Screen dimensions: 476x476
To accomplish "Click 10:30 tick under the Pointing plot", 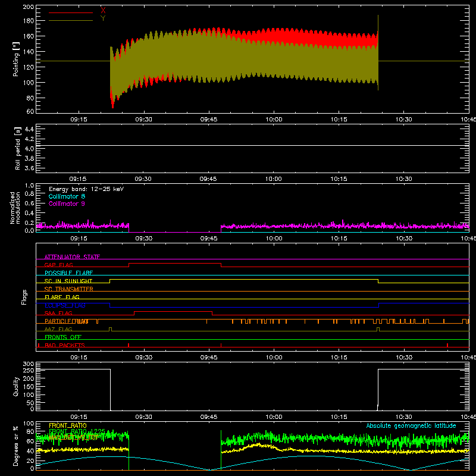I will coord(404,120).
